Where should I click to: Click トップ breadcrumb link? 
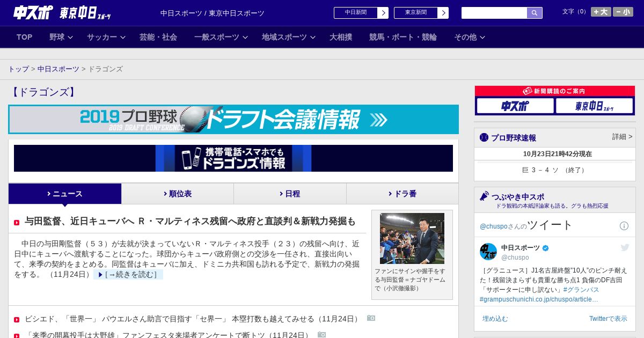tap(19, 69)
